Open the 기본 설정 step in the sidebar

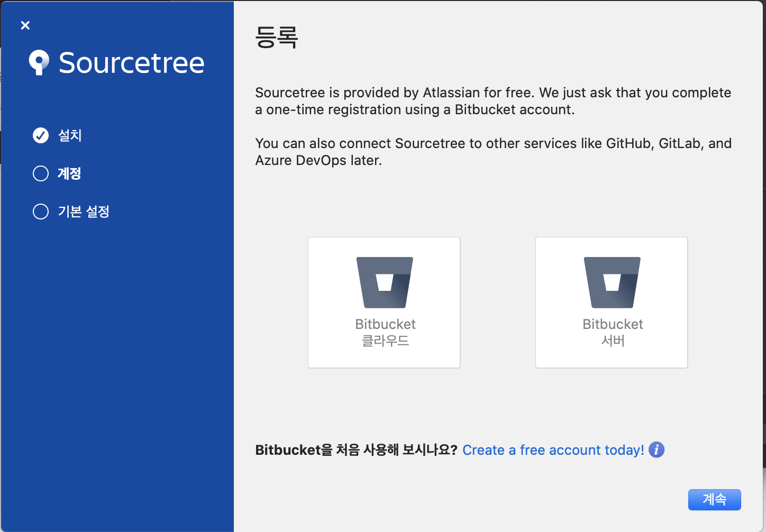84,212
